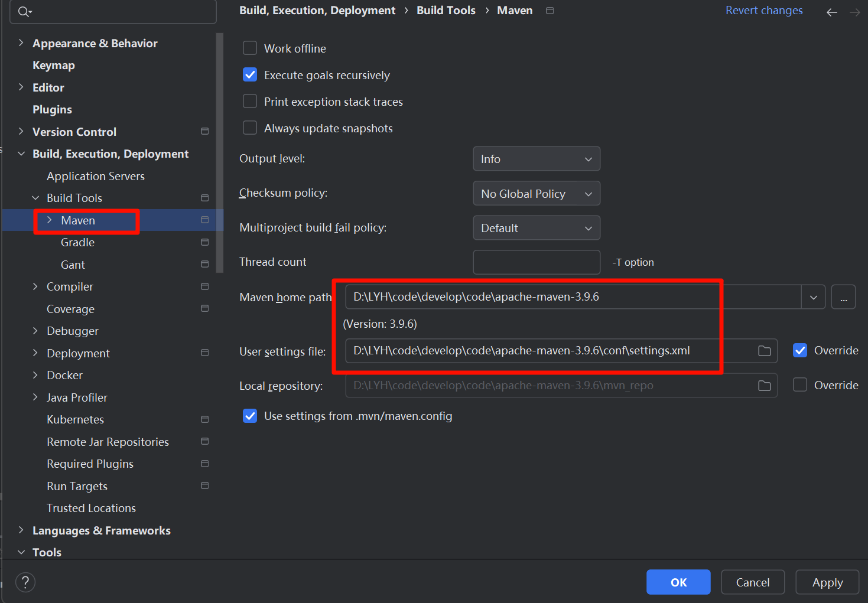Image resolution: width=868 pixels, height=603 pixels.
Task: Click the search magnifier in settings sidebar
Action: 22,11
